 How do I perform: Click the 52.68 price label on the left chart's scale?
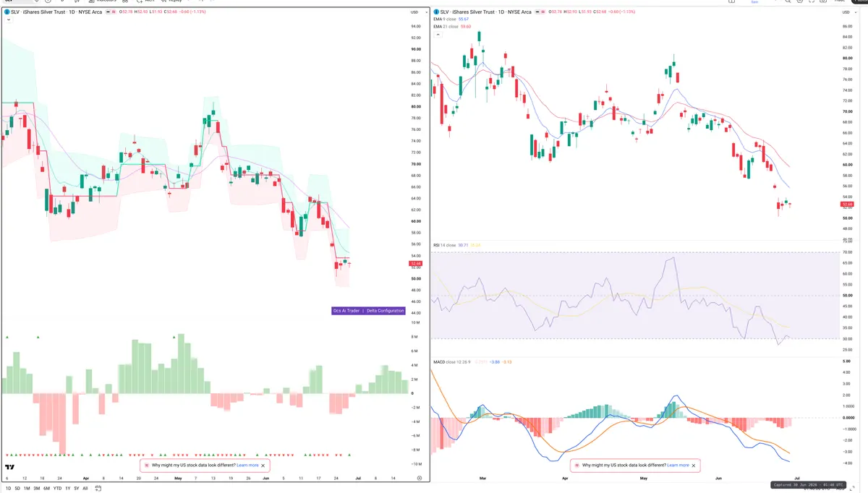[x=415, y=264]
